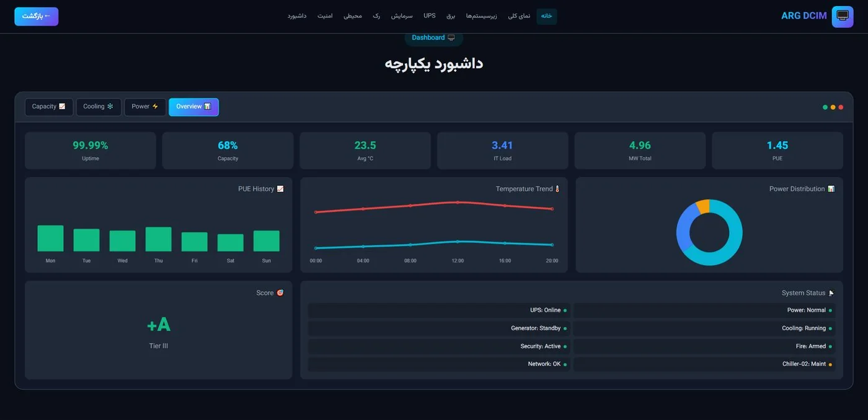868x420 pixels.
Task: Click the ARG DCIM brand name
Action: tap(804, 16)
